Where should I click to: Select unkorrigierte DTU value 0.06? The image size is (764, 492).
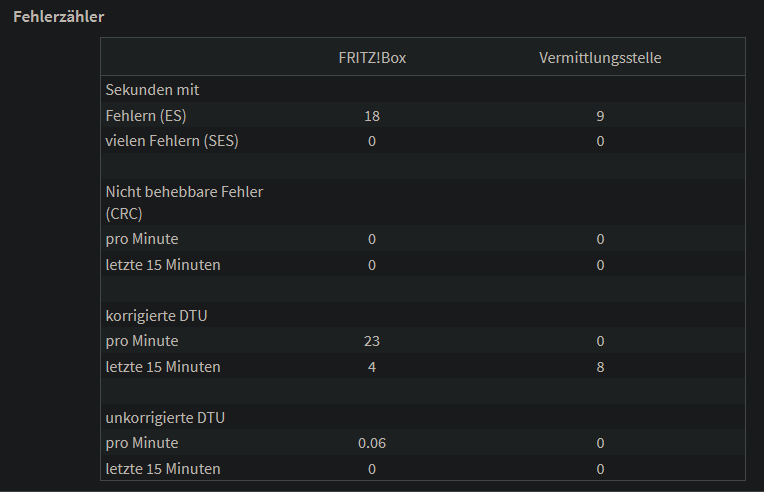(372, 443)
